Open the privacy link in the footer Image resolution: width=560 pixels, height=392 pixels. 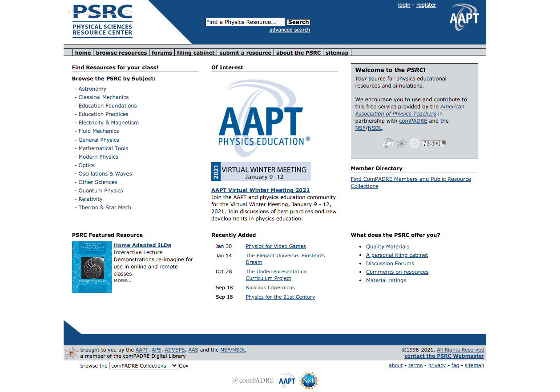pyautogui.click(x=437, y=365)
